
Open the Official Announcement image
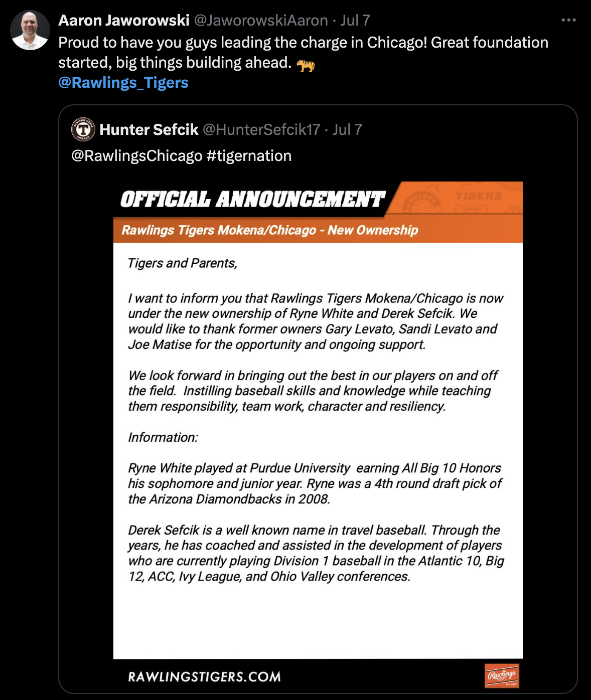pyautogui.click(x=318, y=437)
